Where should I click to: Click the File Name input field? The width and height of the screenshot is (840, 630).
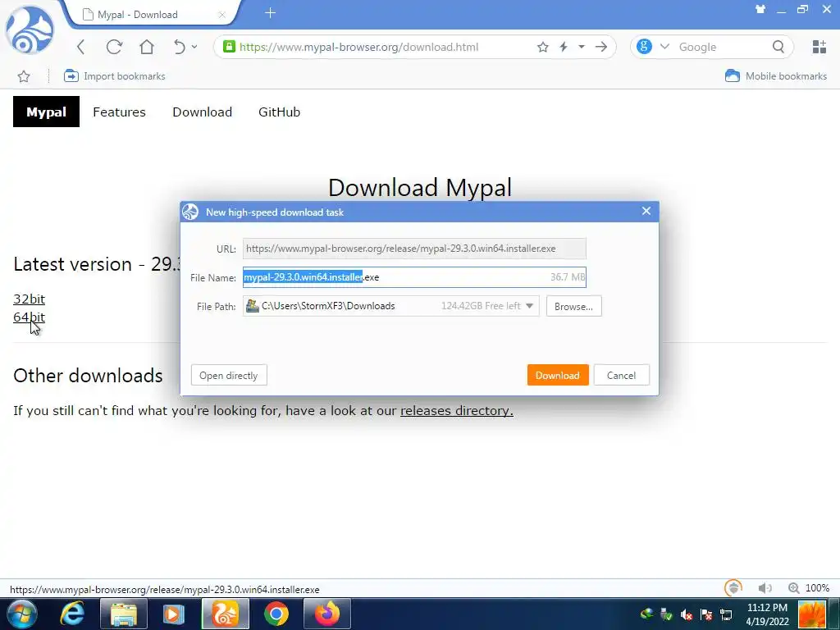[x=414, y=277]
